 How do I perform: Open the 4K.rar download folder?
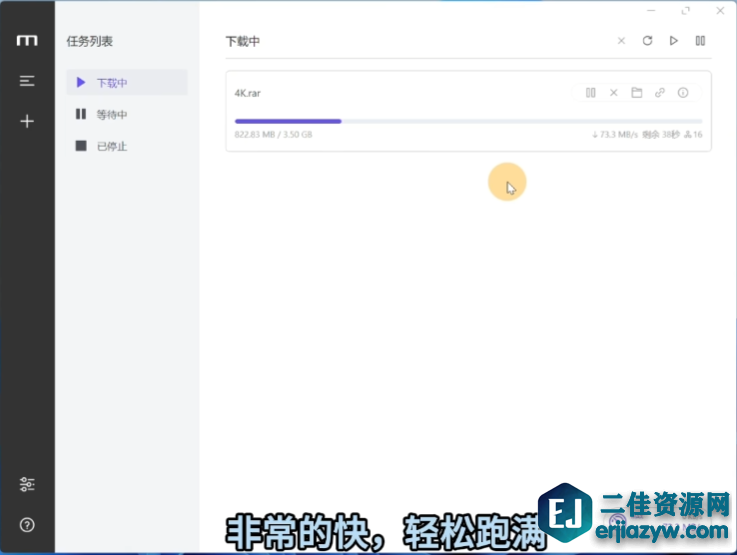(637, 93)
